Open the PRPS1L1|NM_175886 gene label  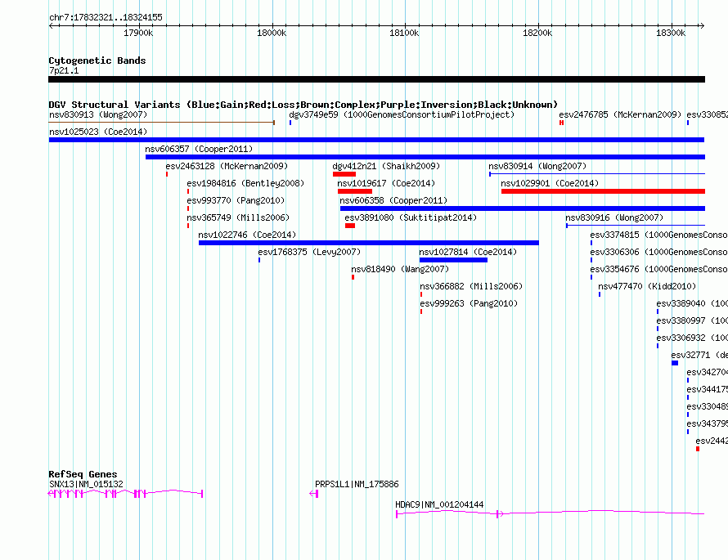coord(357,484)
